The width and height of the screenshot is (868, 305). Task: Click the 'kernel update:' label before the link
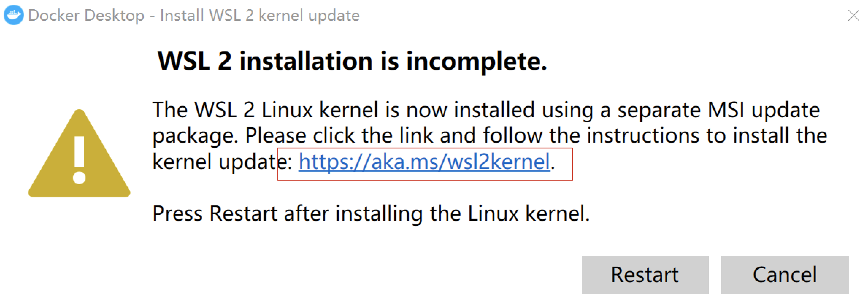(222, 162)
